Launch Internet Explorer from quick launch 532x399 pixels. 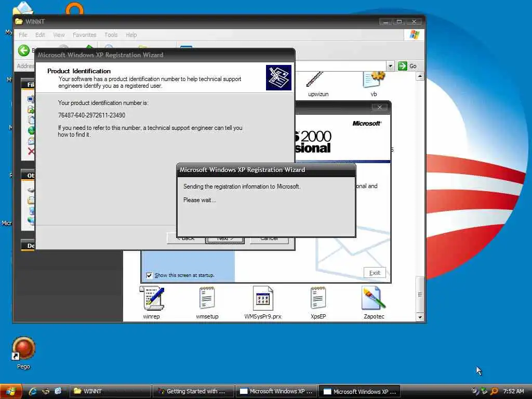33,391
